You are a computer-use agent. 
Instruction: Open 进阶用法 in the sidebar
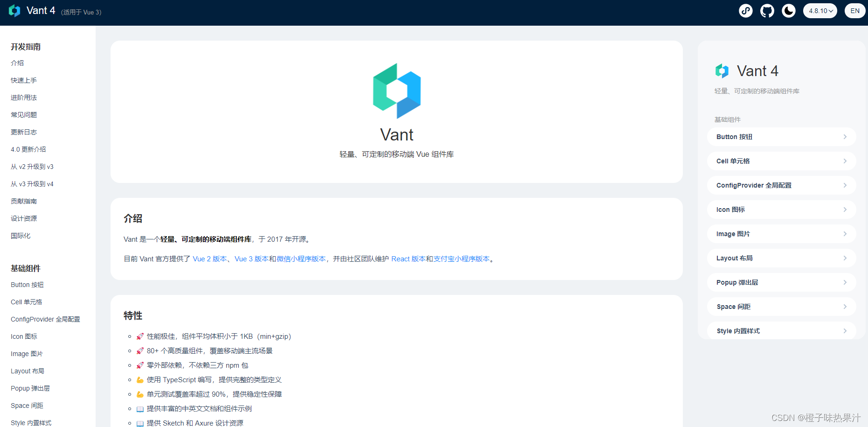pyautogui.click(x=24, y=98)
